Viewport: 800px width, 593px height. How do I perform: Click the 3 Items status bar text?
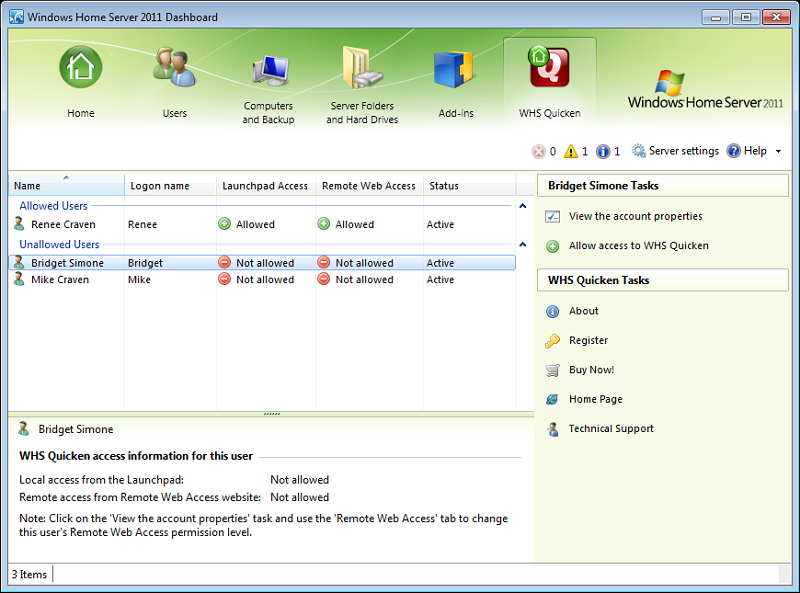(x=29, y=575)
